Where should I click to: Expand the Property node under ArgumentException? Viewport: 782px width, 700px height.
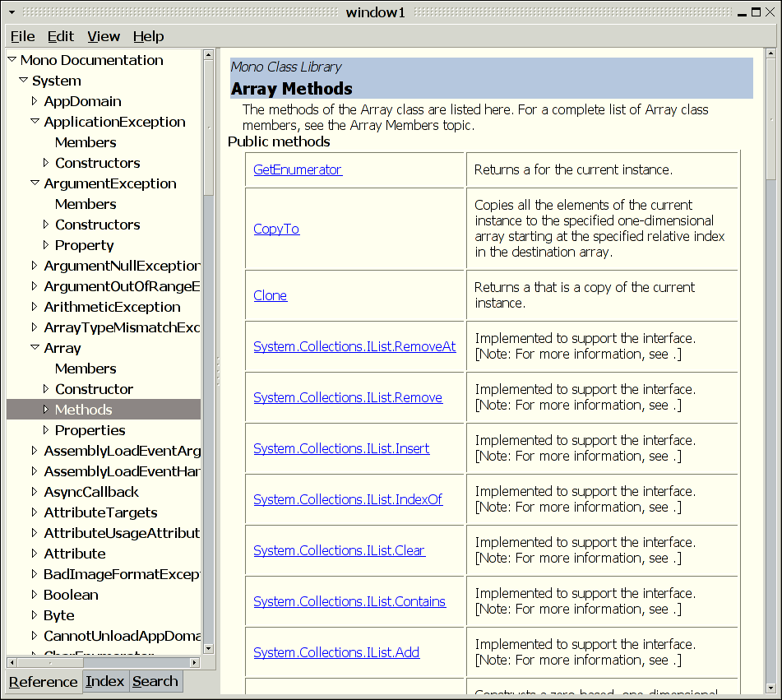pyautogui.click(x=46, y=245)
